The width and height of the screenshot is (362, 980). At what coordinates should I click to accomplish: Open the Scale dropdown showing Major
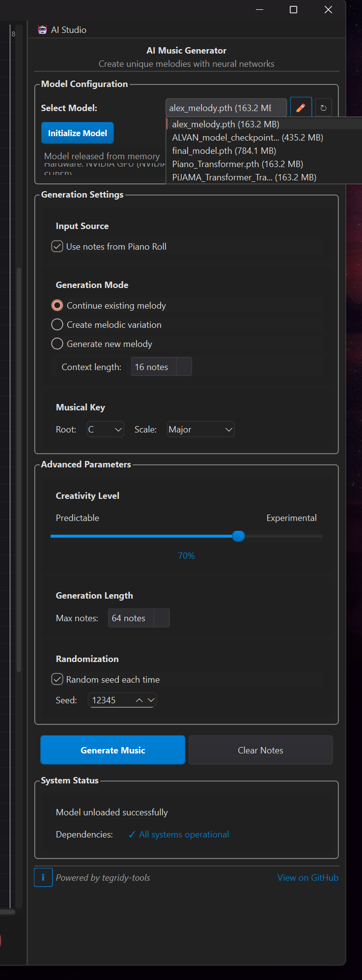pyautogui.click(x=200, y=430)
